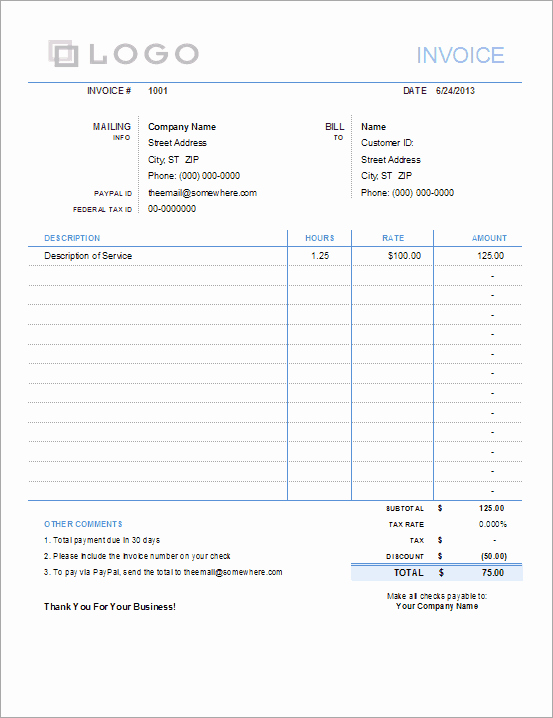Select Make all checks payable to: text
The width and height of the screenshot is (553, 718).
pyautogui.click(x=437, y=596)
